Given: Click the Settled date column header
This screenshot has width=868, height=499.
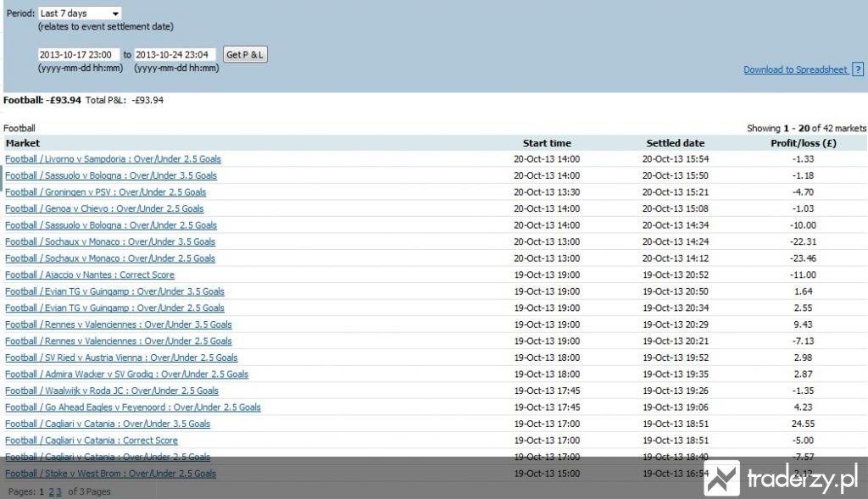Looking at the screenshot, I should pyautogui.click(x=676, y=143).
